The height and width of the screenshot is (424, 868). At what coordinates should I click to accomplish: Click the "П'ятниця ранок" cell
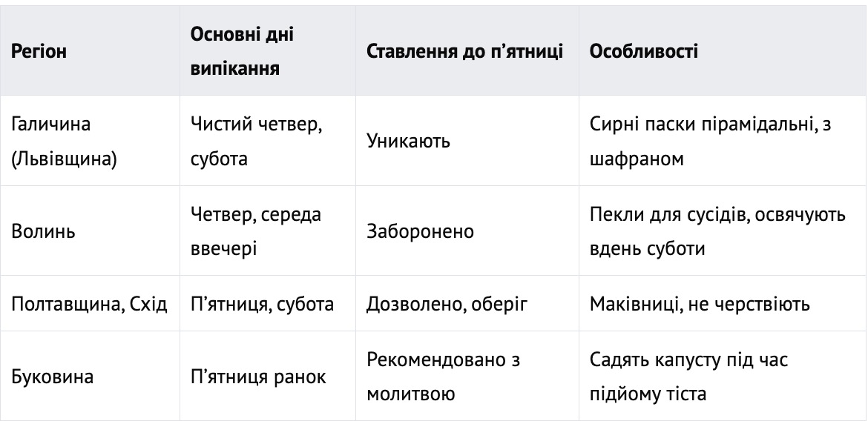[x=258, y=377]
